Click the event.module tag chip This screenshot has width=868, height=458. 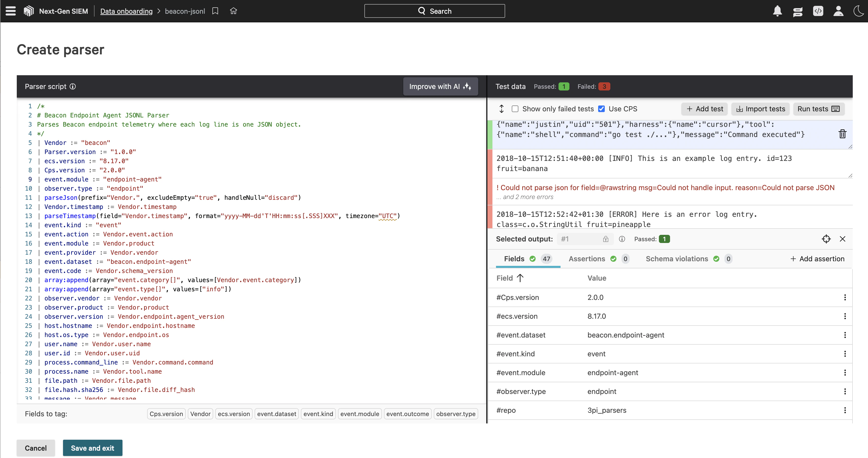tap(360, 414)
